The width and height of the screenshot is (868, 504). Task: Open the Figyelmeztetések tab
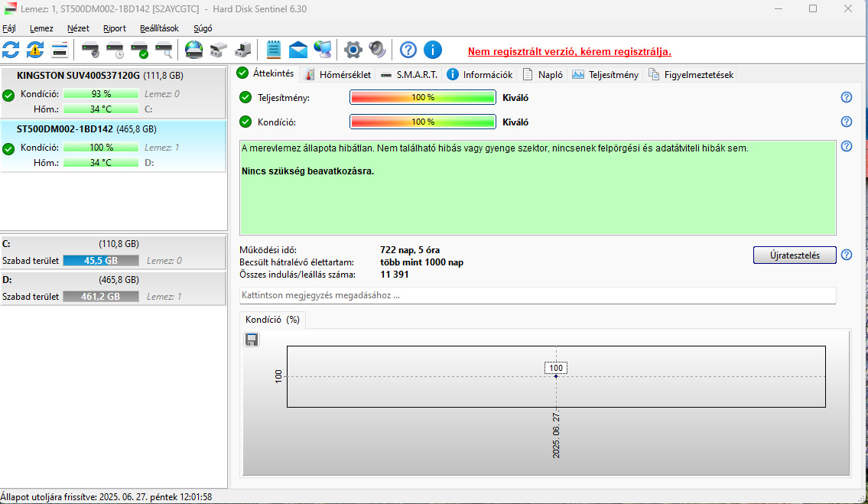(x=691, y=75)
